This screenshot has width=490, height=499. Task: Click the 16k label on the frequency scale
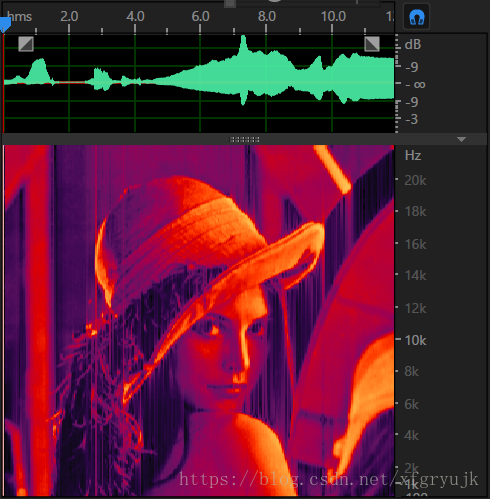[x=415, y=244]
